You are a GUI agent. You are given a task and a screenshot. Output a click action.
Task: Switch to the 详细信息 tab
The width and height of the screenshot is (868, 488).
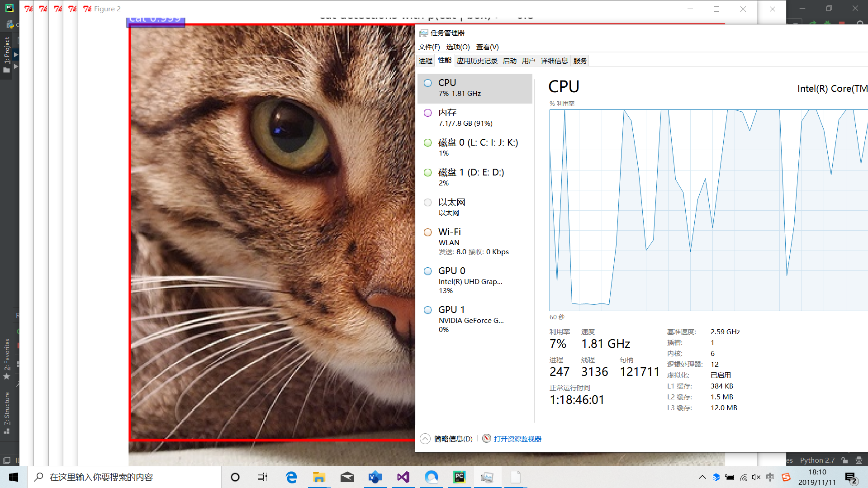point(554,61)
